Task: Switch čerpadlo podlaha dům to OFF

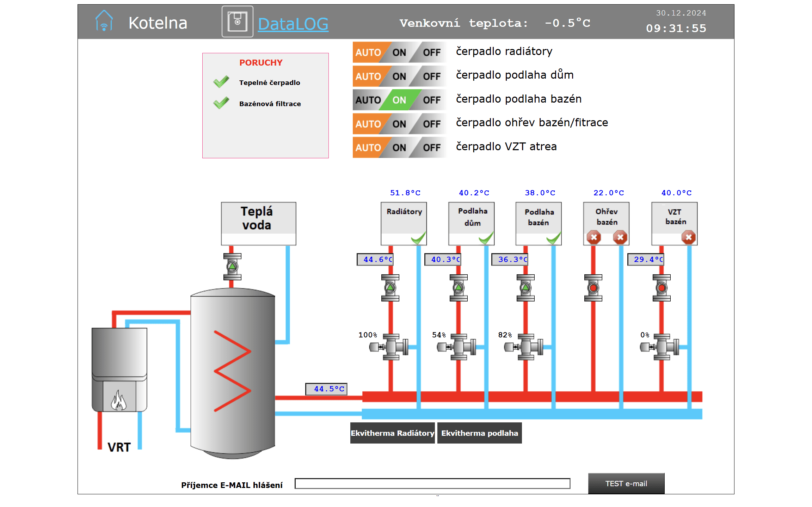Action: (431, 77)
